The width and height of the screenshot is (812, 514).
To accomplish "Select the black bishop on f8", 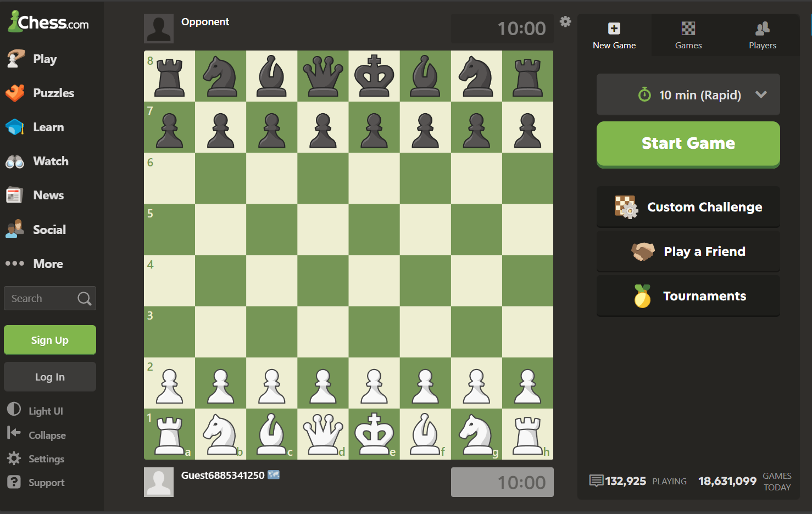I will 425,76.
